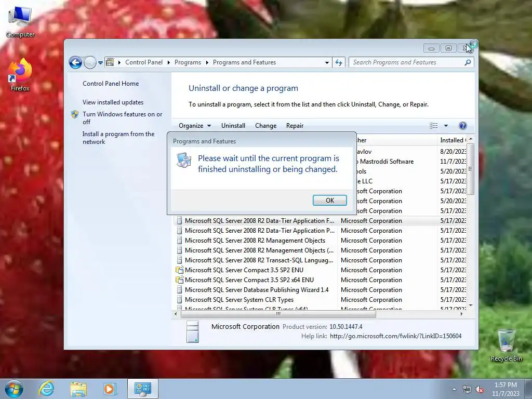
Task: Open the go.microsoft.com help link
Action: coord(395,336)
